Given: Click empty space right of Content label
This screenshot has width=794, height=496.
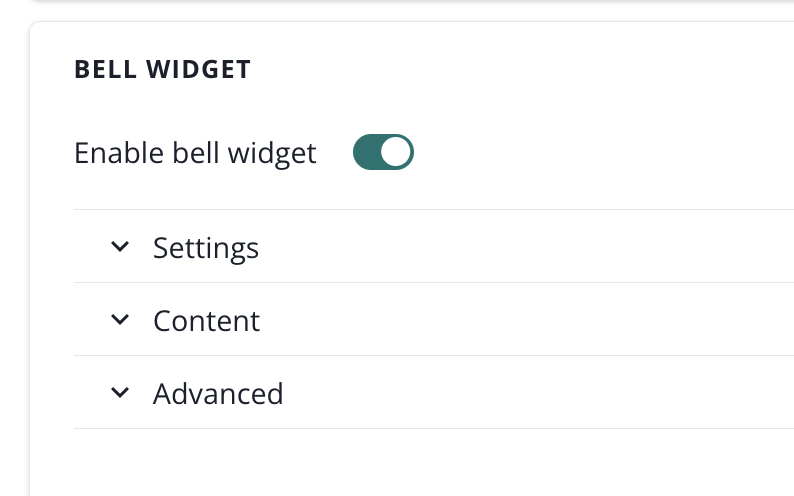Looking at the screenshot, I should (520, 320).
